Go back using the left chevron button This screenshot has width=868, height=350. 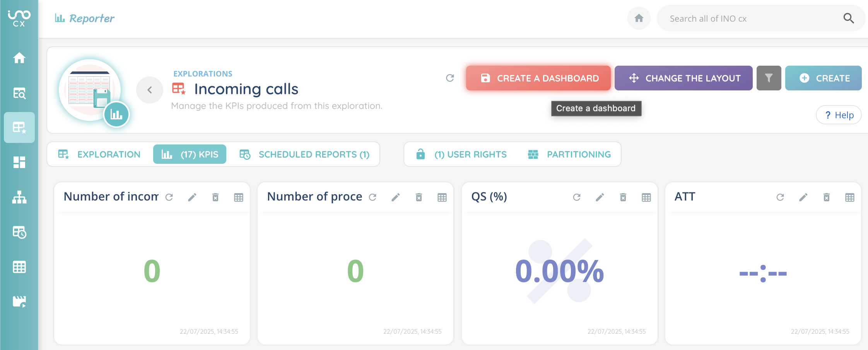(150, 90)
